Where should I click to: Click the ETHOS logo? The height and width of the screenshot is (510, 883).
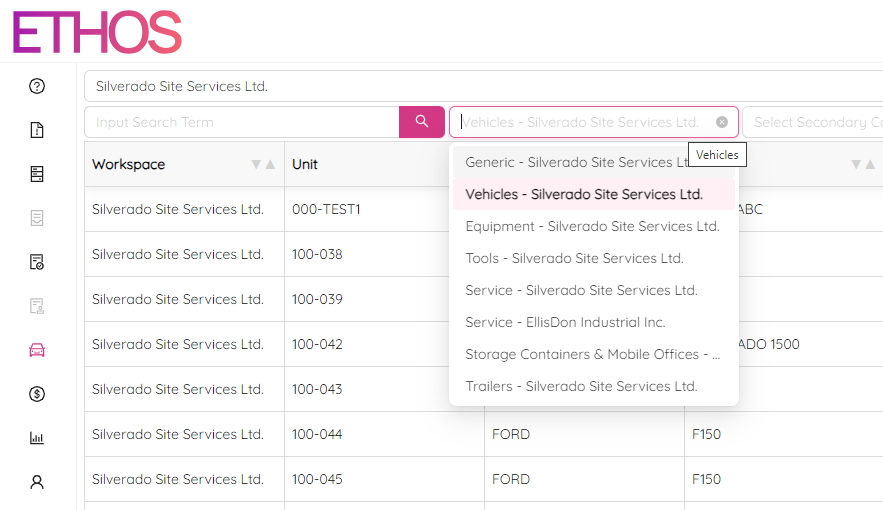[x=97, y=33]
